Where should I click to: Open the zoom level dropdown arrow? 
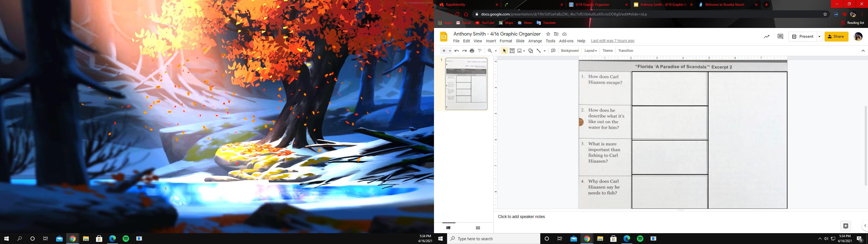(x=496, y=51)
